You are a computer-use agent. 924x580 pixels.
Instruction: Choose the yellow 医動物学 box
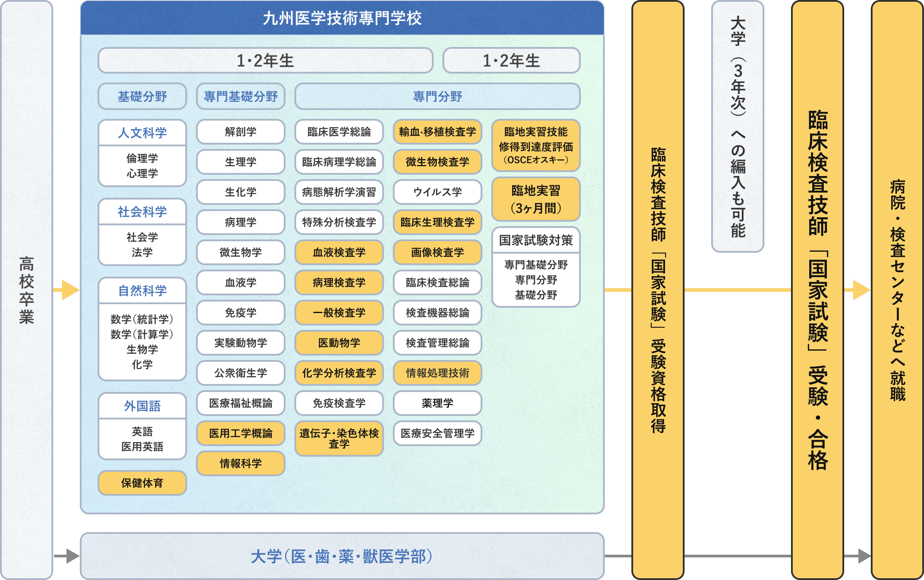point(339,343)
